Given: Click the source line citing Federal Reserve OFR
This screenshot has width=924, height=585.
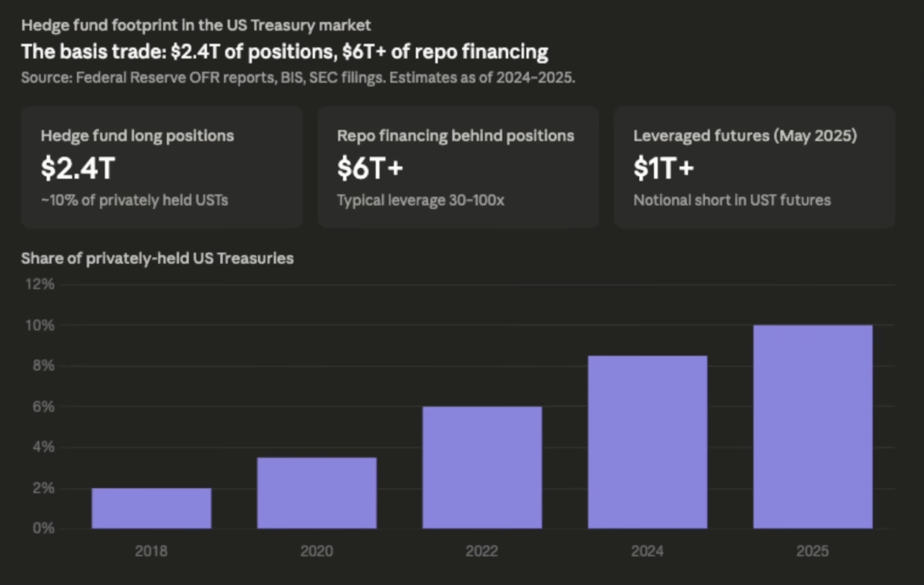Looking at the screenshot, I should (x=298, y=78).
